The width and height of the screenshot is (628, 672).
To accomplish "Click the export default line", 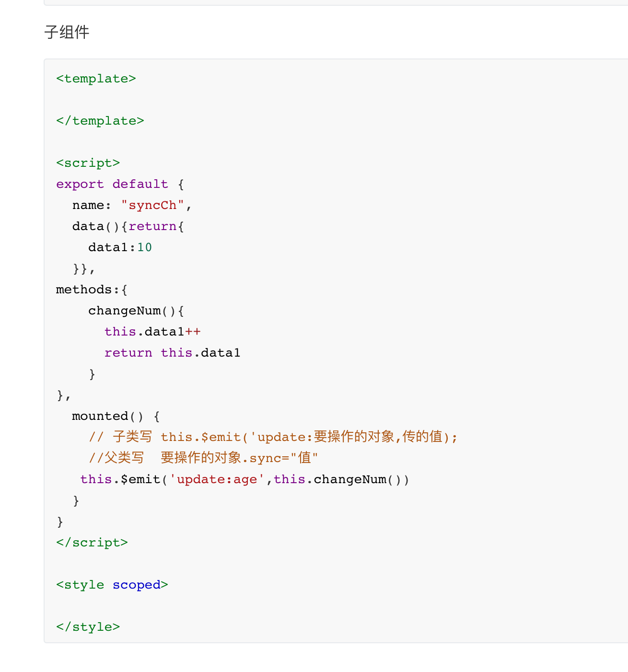I will [x=120, y=184].
